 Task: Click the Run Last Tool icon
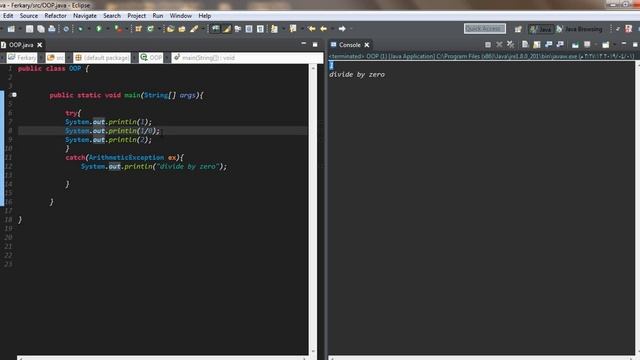pos(118,29)
